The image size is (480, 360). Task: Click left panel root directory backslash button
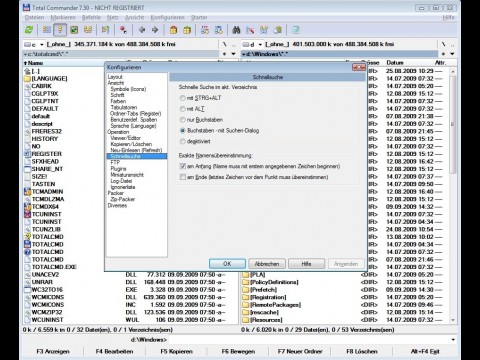[224, 44]
